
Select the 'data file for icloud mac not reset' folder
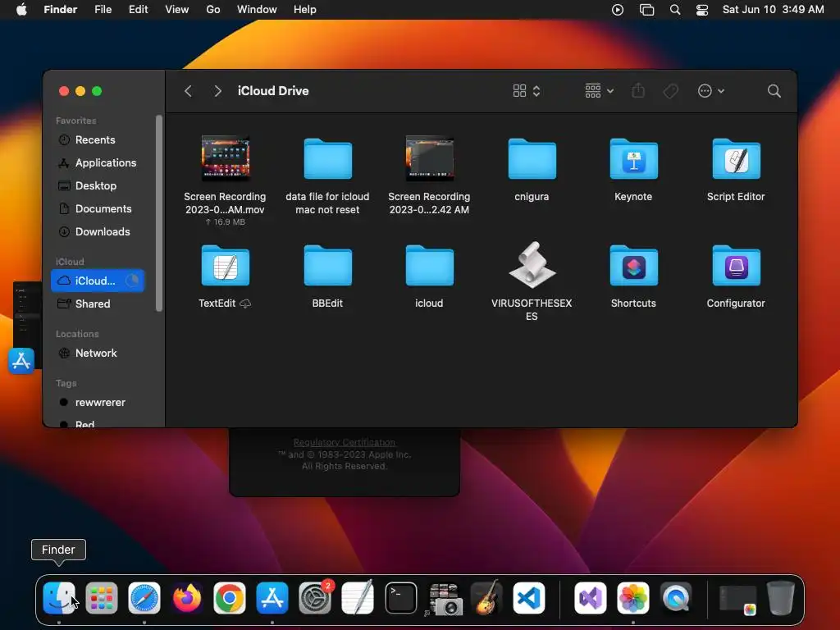328,159
